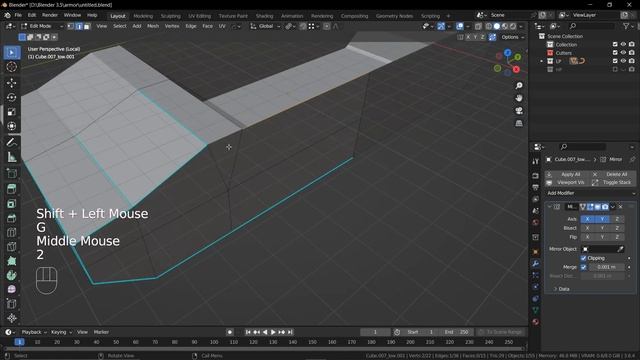
Task: Switch to vertex select mode
Action: [71, 26]
